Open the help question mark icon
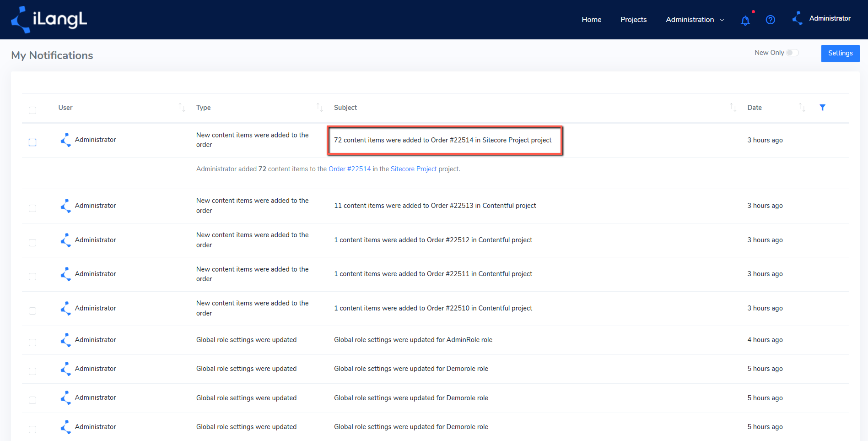 [x=771, y=20]
